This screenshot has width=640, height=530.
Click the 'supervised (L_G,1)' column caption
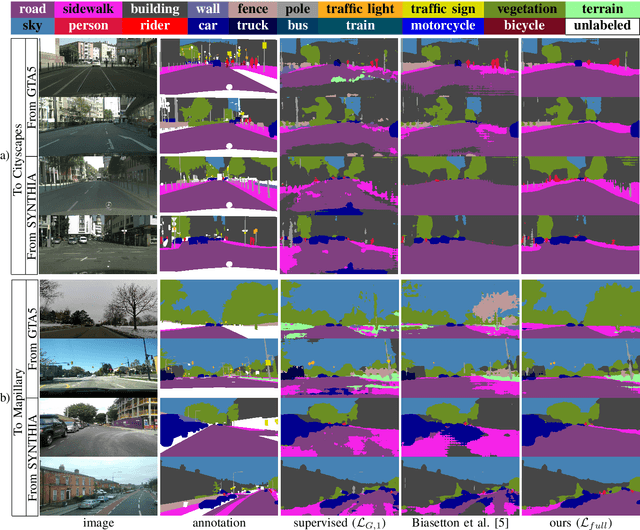coord(340,523)
